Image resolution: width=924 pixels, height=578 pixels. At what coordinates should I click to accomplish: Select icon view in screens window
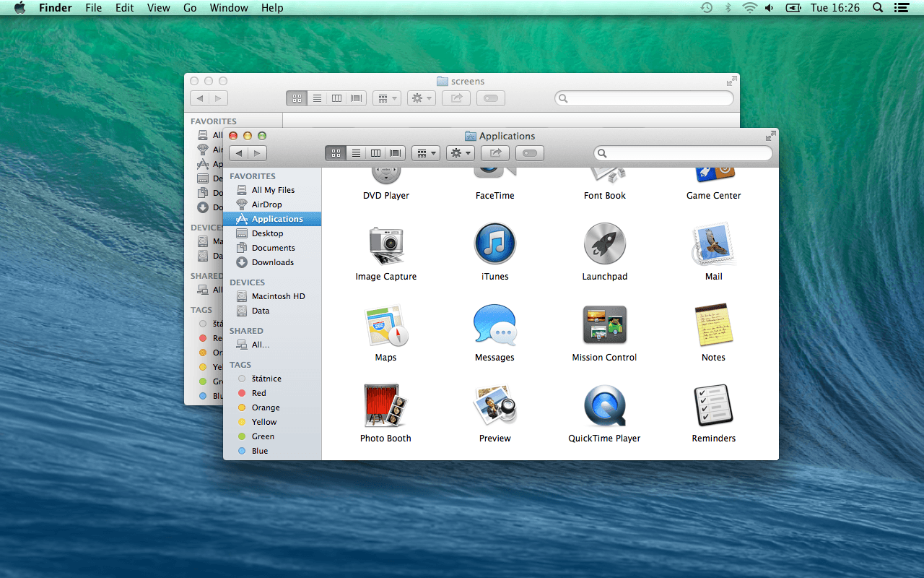pyautogui.click(x=297, y=98)
